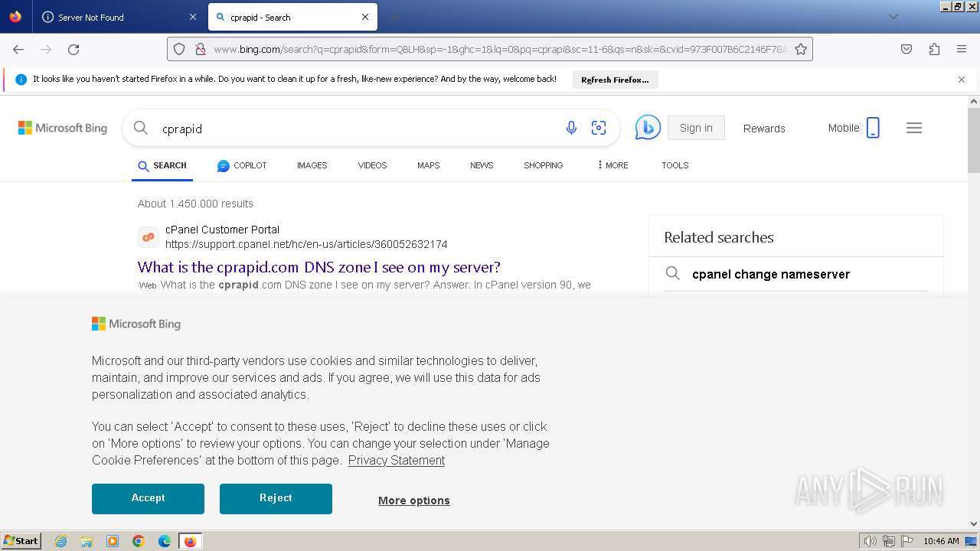The width and height of the screenshot is (980, 551).
Task: Save to Pocket icon in toolbar
Action: point(906,49)
